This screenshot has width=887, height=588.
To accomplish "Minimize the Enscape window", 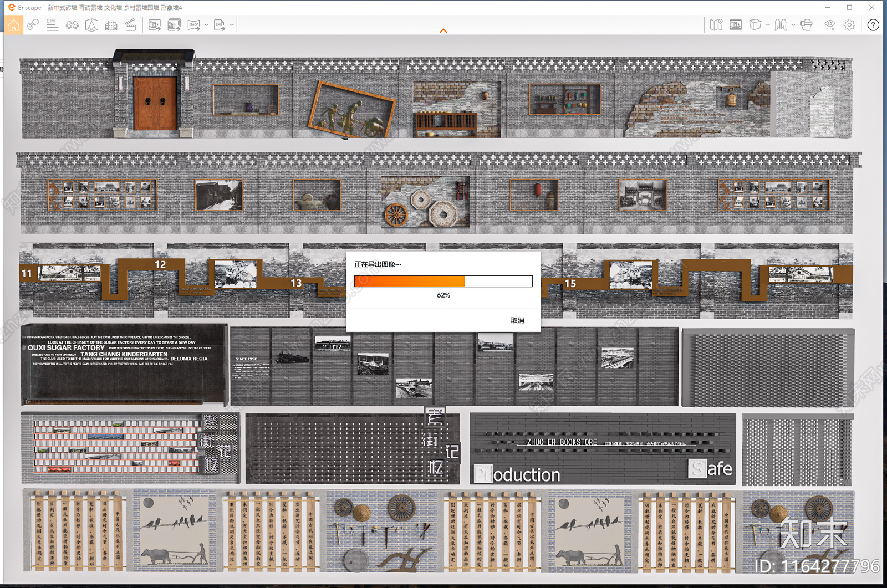I will (x=827, y=7).
